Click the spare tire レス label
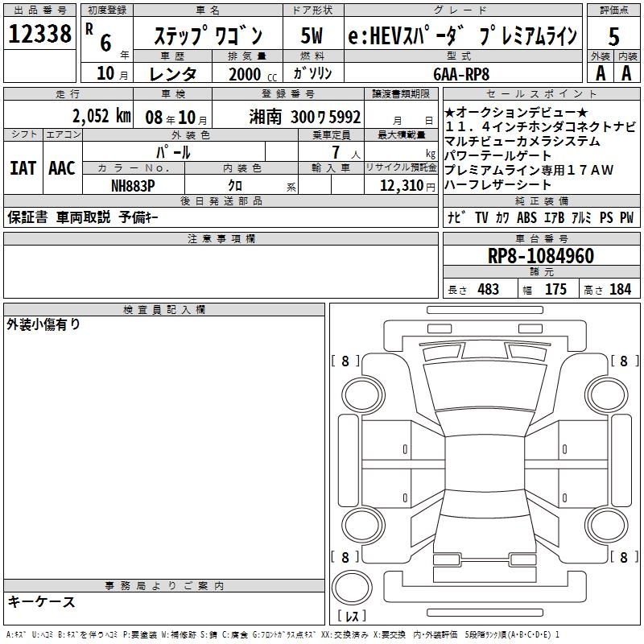This screenshot has height=644, width=644. [352, 616]
